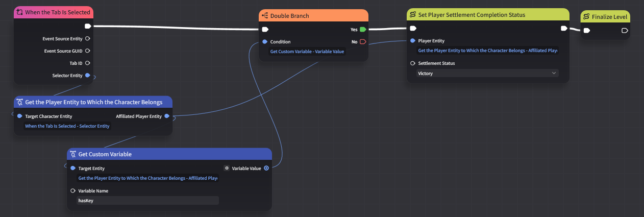Viewport: 644px width, 217px height.
Task: Click the Double Branch node header icon
Action: pos(265,16)
